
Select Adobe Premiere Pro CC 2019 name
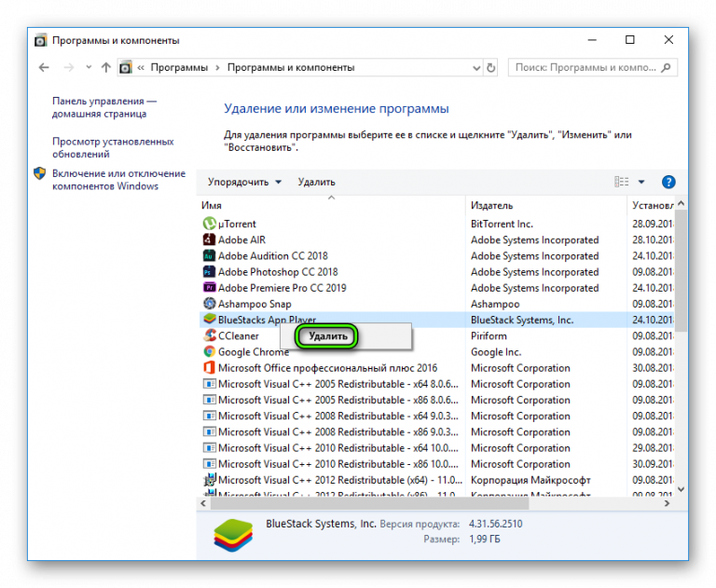pyautogui.click(x=282, y=288)
